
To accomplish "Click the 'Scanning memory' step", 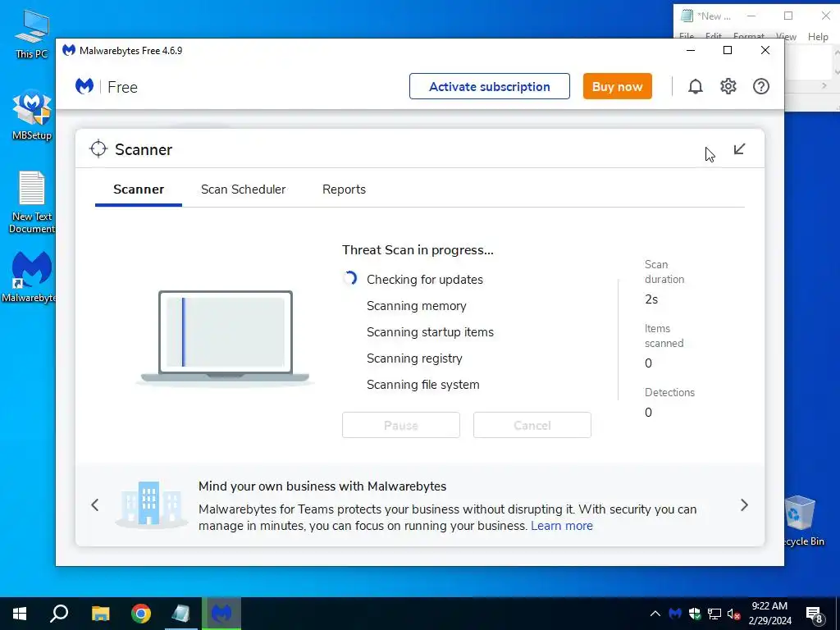I will pos(416,306).
